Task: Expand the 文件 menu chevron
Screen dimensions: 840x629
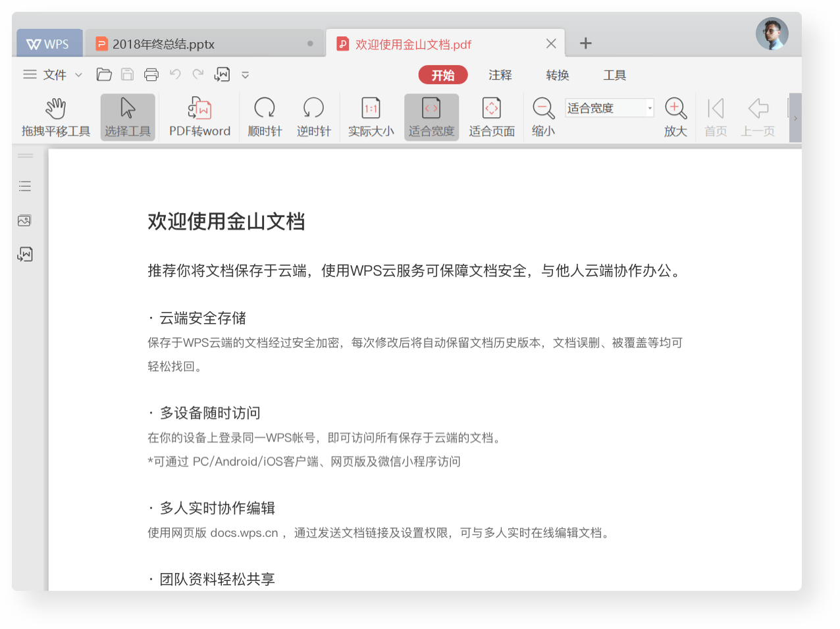Action: click(x=79, y=75)
